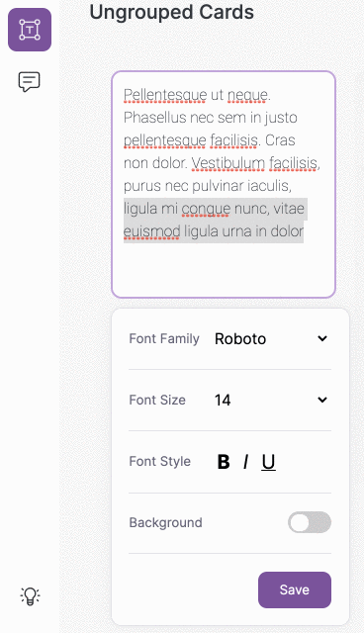
Task: Click the lightbulb tips icon
Action: click(30, 595)
